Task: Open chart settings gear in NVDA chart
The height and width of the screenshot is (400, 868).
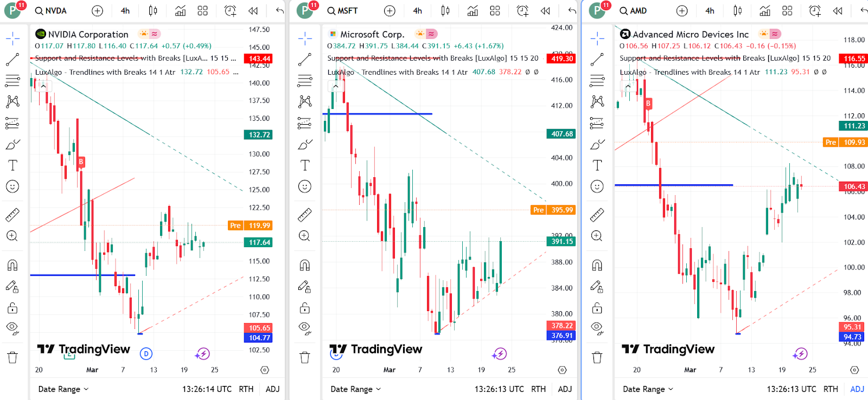Action: pos(265,370)
